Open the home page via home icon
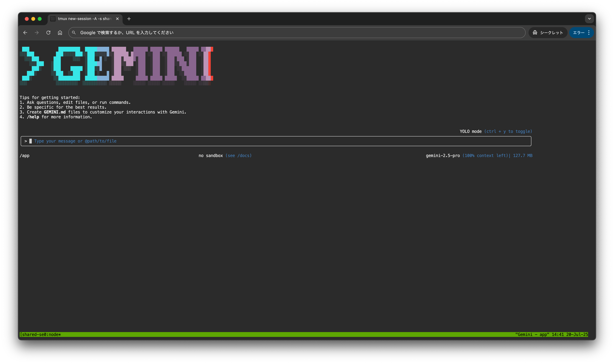The height and width of the screenshot is (364, 614). pyautogui.click(x=60, y=33)
